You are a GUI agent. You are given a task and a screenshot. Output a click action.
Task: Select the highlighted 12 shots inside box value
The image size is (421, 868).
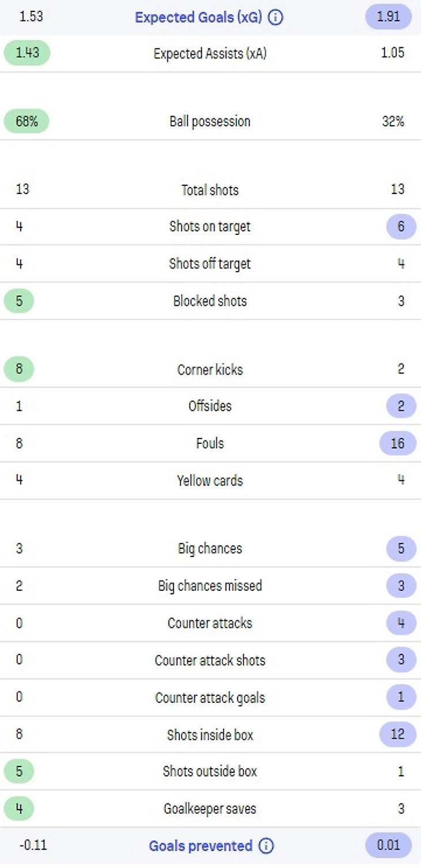point(397,734)
